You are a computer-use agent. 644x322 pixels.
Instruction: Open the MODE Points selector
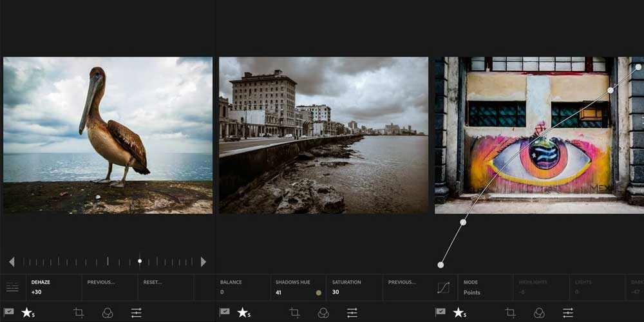(485, 287)
